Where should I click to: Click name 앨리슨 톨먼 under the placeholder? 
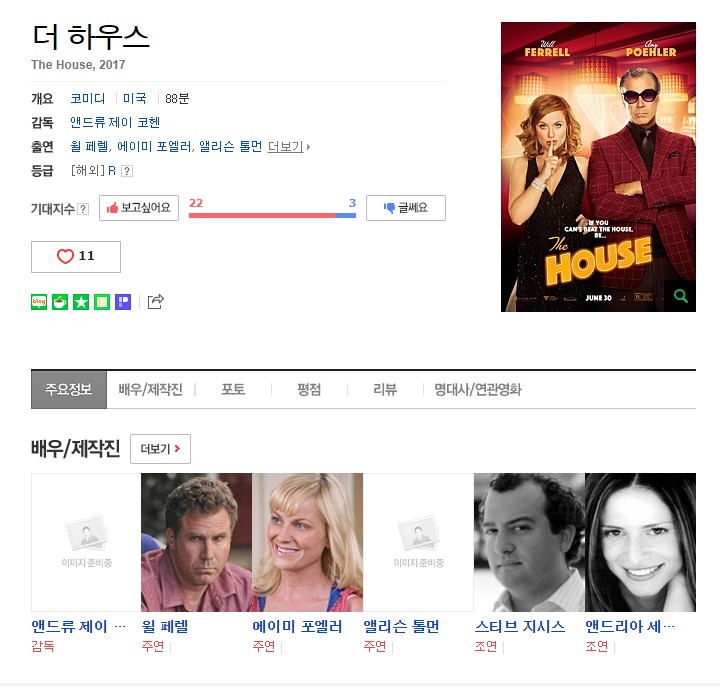[401, 626]
